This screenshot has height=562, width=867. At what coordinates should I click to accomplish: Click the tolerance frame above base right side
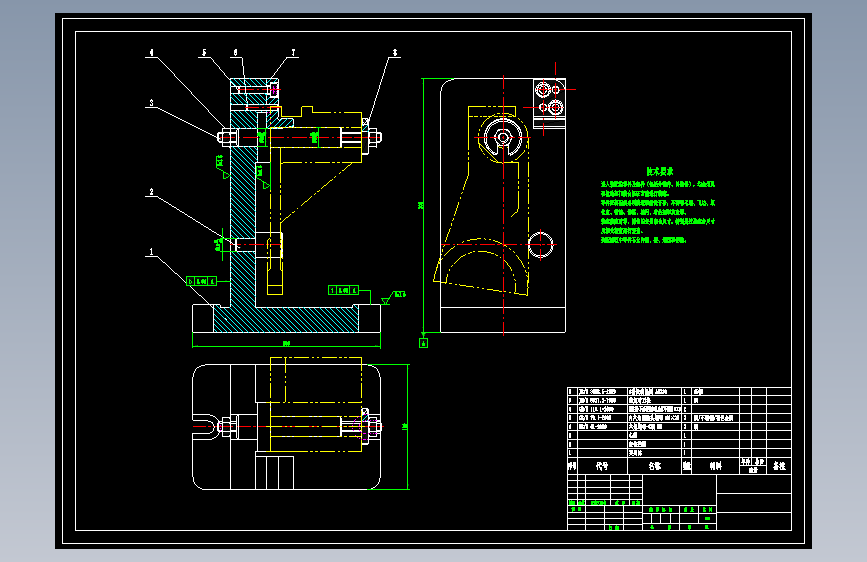click(343, 290)
